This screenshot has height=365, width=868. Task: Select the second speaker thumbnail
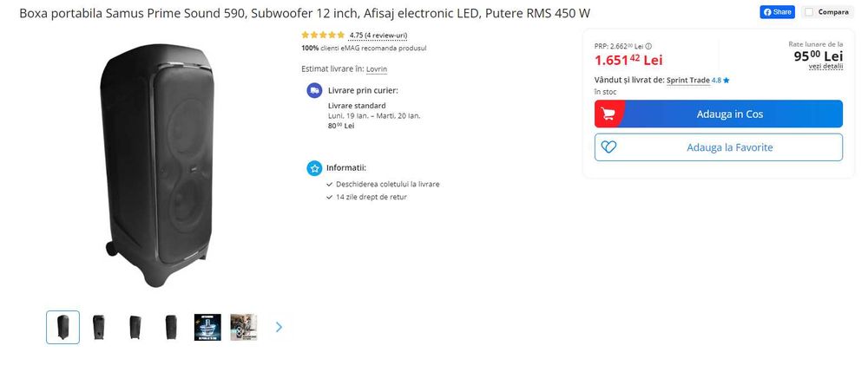point(99,327)
